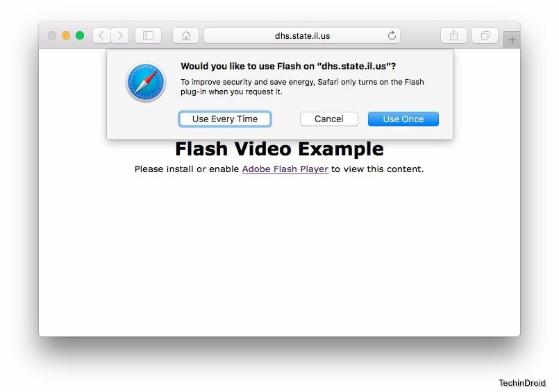The image size is (559, 392).
Task: Focus the dhs.state.il.us address field
Action: [302, 35]
